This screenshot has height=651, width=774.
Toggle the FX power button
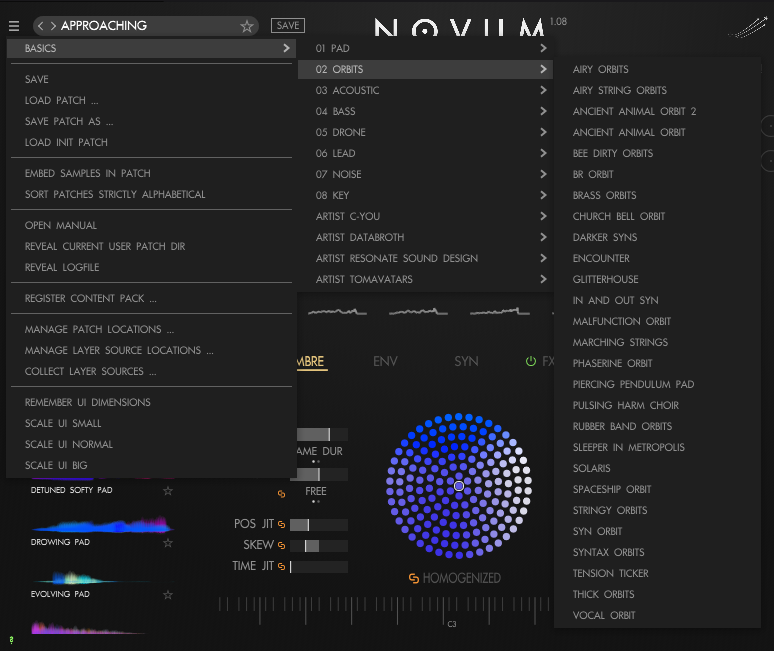[531, 361]
